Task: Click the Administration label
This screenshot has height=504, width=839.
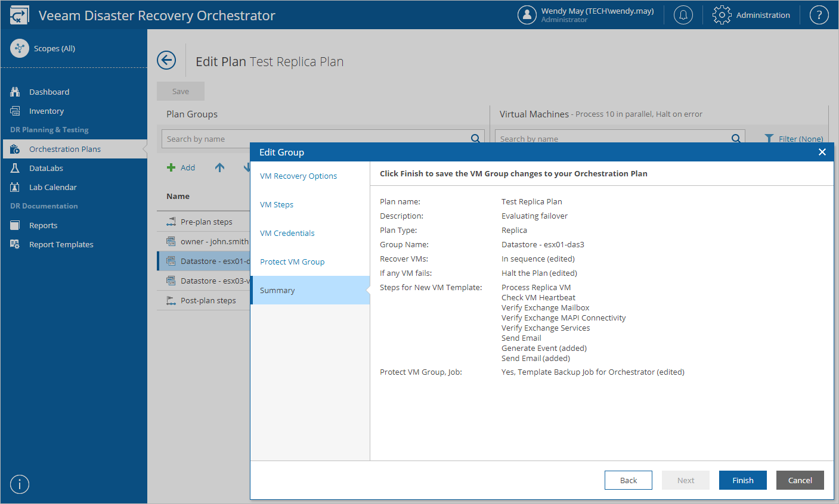Action: (x=763, y=15)
